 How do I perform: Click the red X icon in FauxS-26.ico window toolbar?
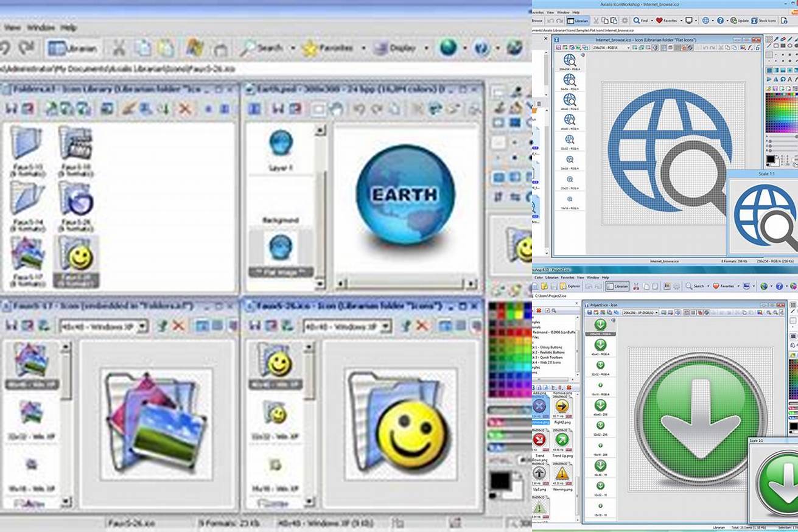tap(422, 326)
